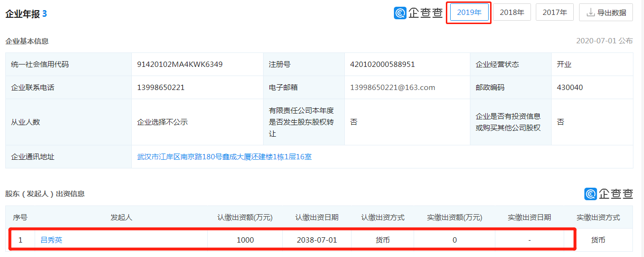Click the 注册号 label cell
644x257 pixels.
click(x=304, y=64)
